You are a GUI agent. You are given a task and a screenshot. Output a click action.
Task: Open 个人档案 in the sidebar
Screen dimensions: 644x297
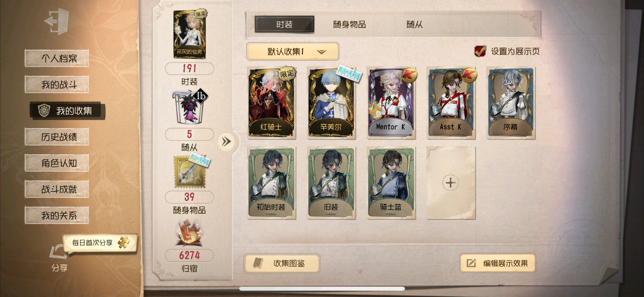(57, 58)
